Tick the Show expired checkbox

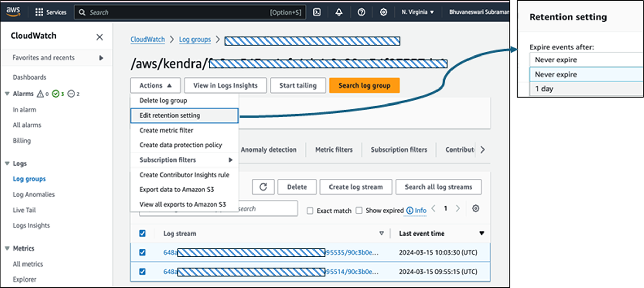tap(359, 211)
